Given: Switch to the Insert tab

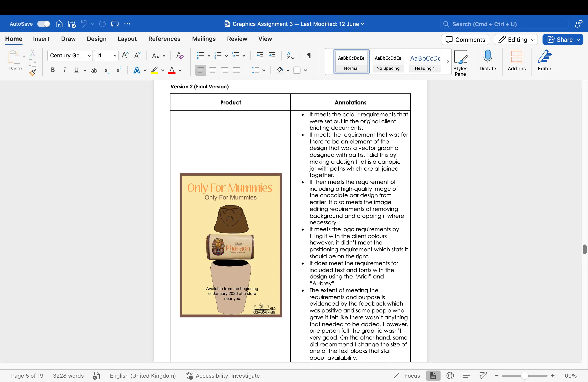Looking at the screenshot, I should pos(41,39).
